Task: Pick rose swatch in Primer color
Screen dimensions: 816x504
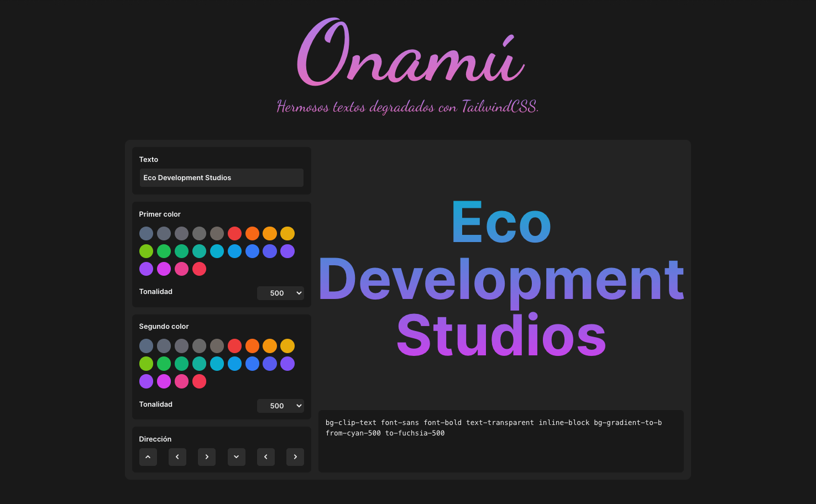Action: click(x=199, y=269)
